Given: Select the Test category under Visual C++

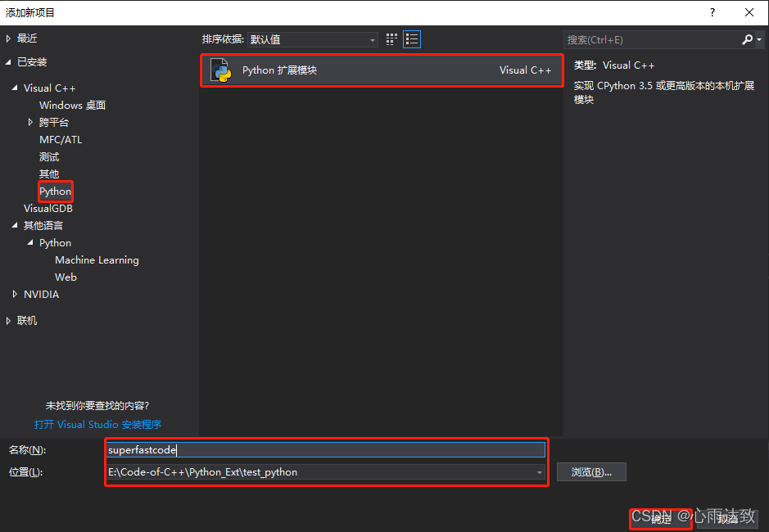Looking at the screenshot, I should [x=49, y=157].
